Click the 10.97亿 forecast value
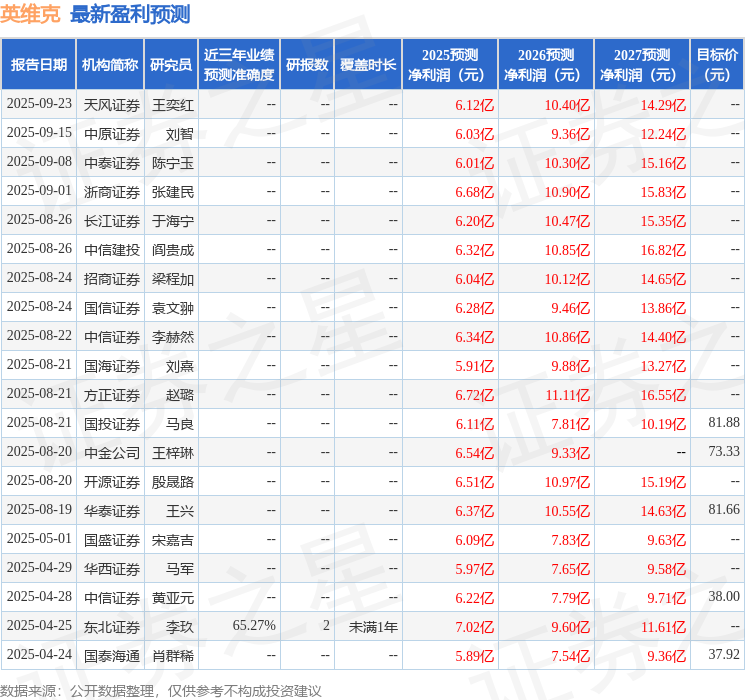Screen dimensions: 745x700 [x=567, y=482]
